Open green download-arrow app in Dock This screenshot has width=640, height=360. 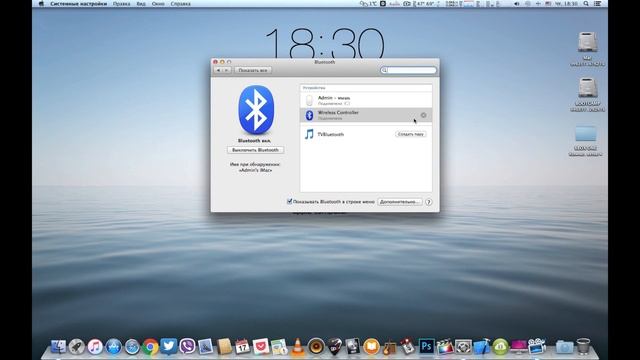[500, 347]
